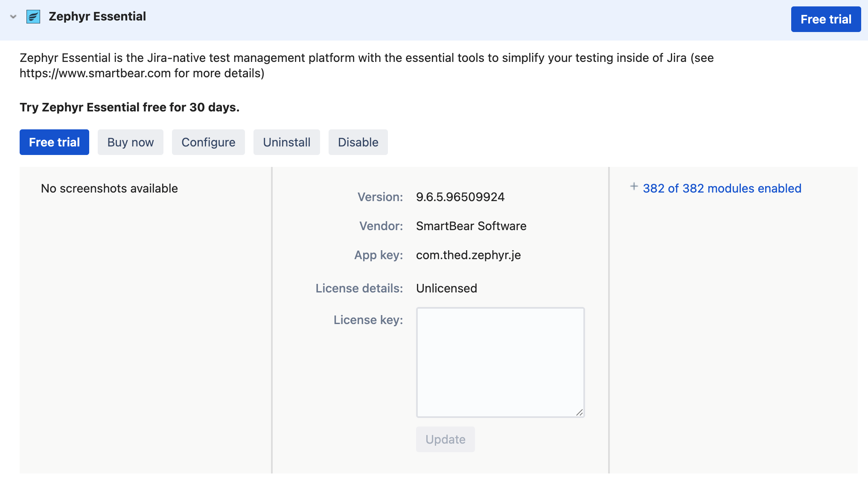Click the Zephyr Essential app logo icon
868x485 pixels.
32,17
